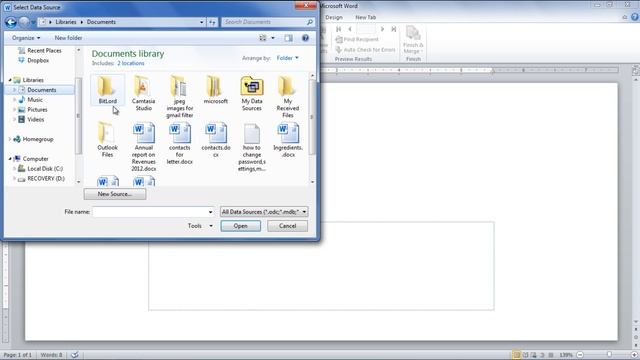Select RECOVERY (D:) drive in tree
The width and height of the screenshot is (640, 360).
tap(41, 178)
